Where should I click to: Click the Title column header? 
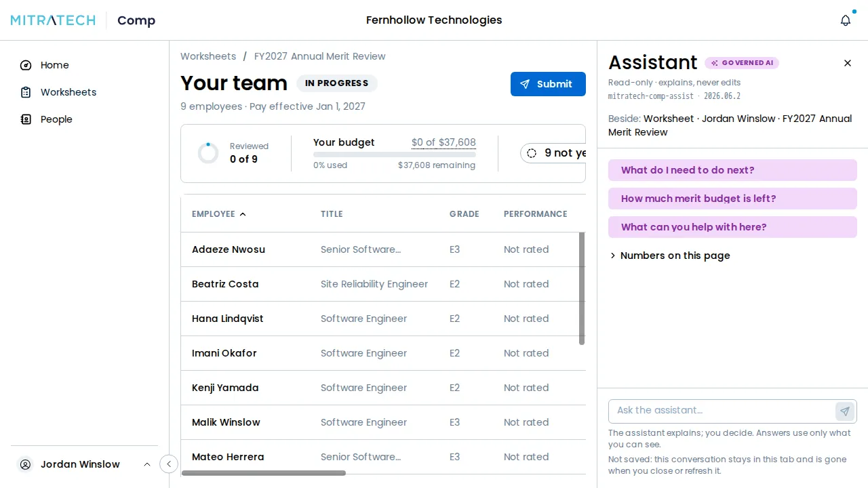[332, 214]
